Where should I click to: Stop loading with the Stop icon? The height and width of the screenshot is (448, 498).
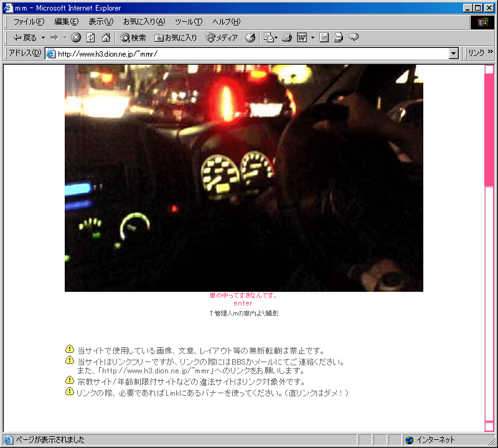point(75,38)
